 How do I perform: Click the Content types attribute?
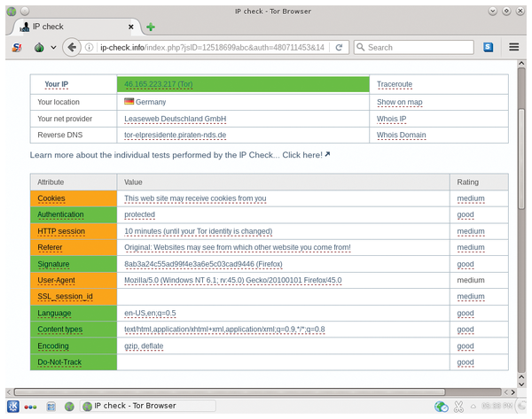[60, 330]
